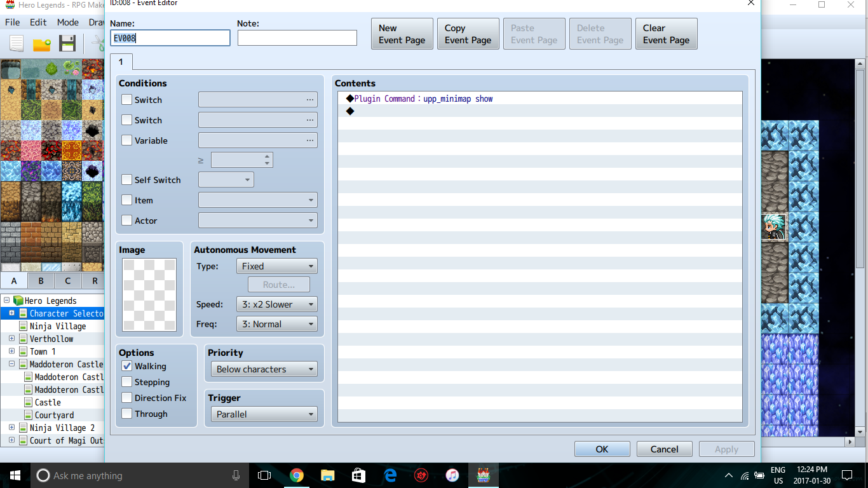Open the Actor condition dropdown

coord(258,220)
